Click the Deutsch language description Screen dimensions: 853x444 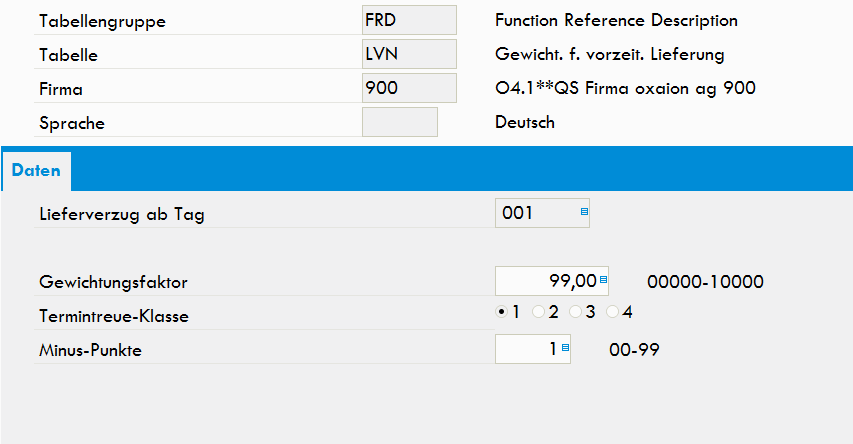click(525, 122)
